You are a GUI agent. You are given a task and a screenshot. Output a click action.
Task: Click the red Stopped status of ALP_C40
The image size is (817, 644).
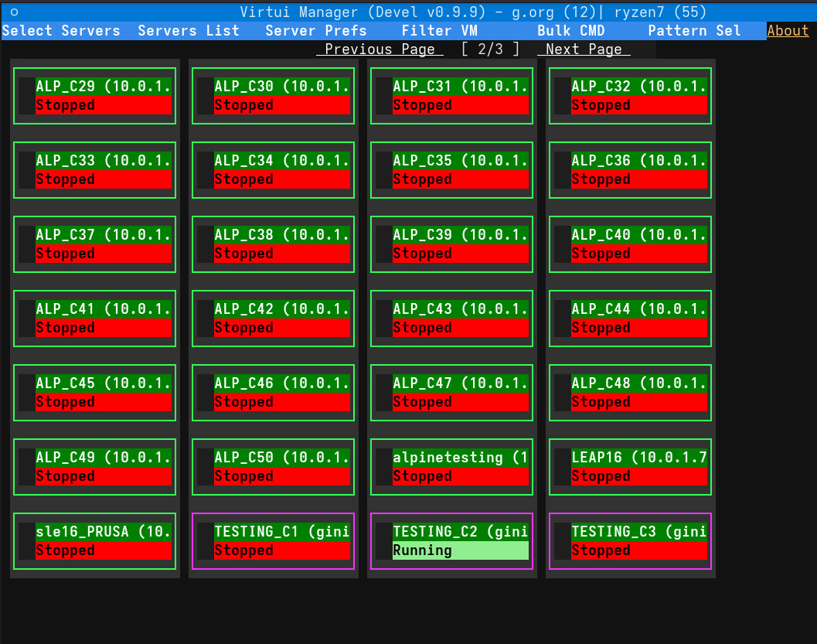pyautogui.click(x=639, y=254)
